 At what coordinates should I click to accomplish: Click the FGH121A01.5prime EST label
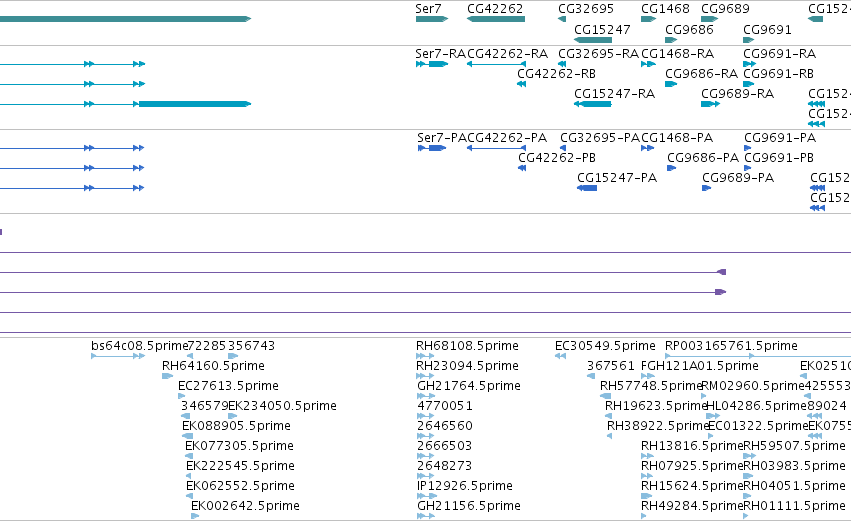[x=700, y=366]
